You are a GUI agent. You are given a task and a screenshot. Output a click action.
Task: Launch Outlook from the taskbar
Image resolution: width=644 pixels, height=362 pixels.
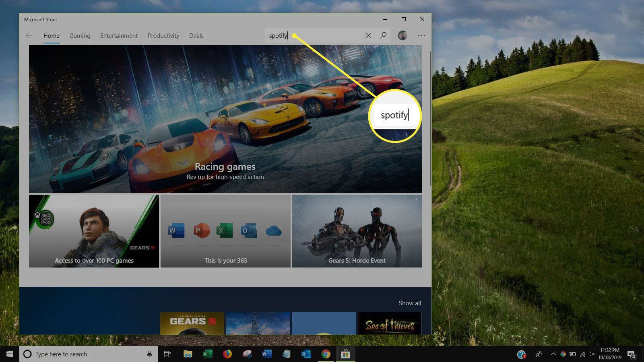306,354
